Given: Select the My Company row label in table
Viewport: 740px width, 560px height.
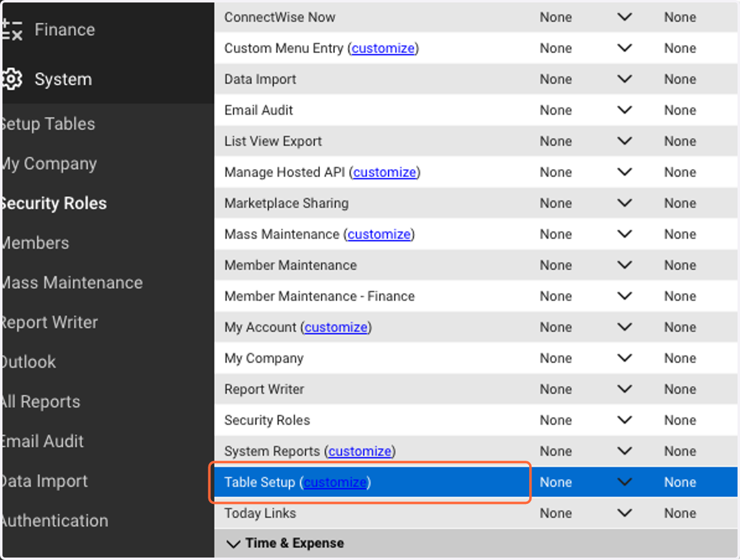Looking at the screenshot, I should 264,358.
